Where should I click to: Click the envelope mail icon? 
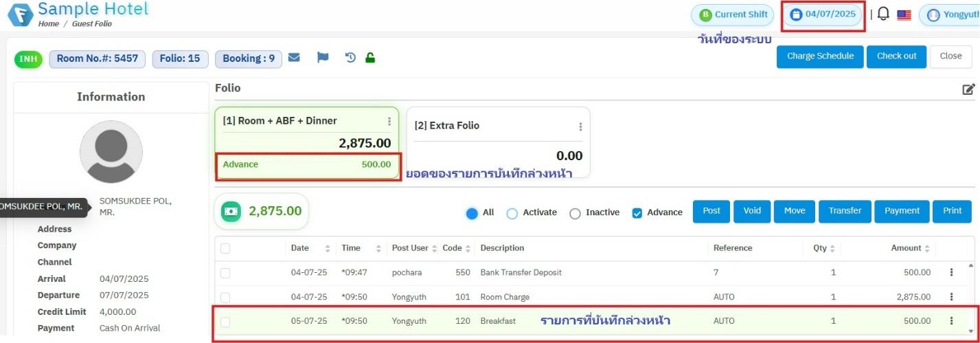point(294,58)
